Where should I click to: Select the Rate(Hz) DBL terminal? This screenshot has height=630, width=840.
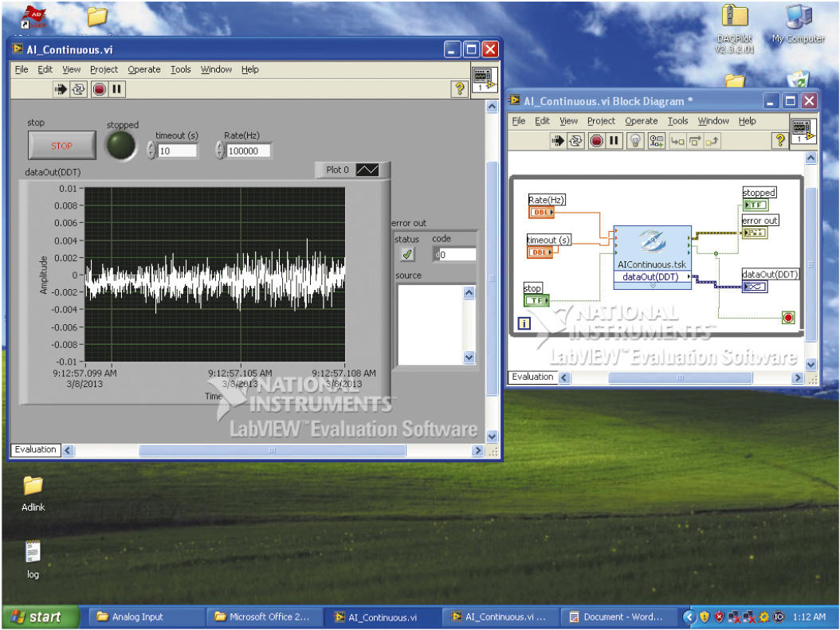[x=542, y=212]
